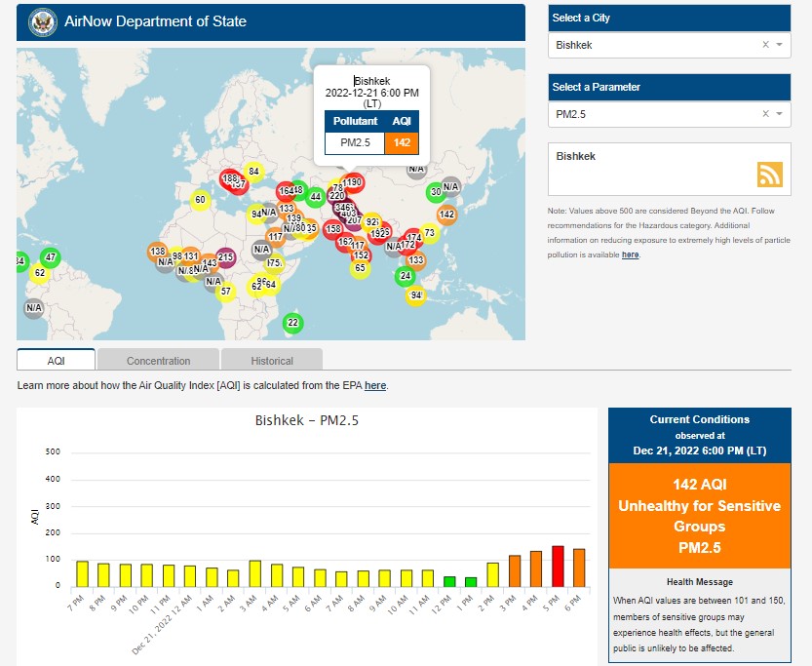This screenshot has height=666, width=812.
Task: Switch to the Concentration tab
Action: 158,361
